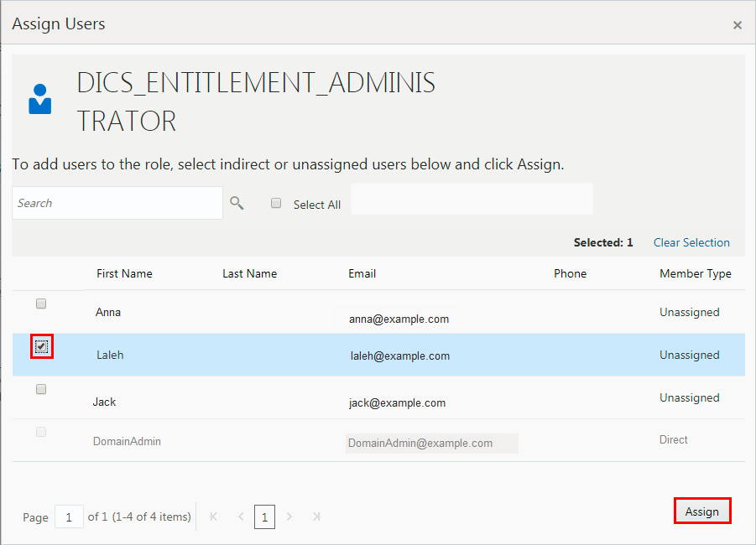Click the Clear Selection link

tap(691, 242)
